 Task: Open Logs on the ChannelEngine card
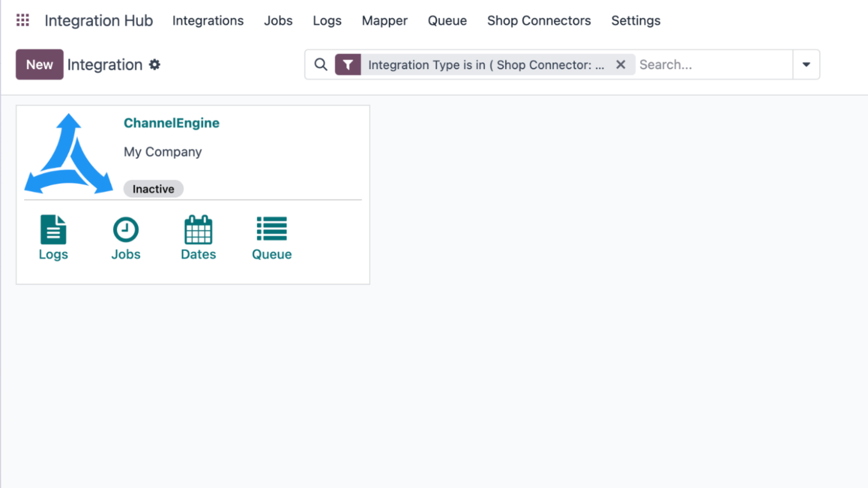53,238
